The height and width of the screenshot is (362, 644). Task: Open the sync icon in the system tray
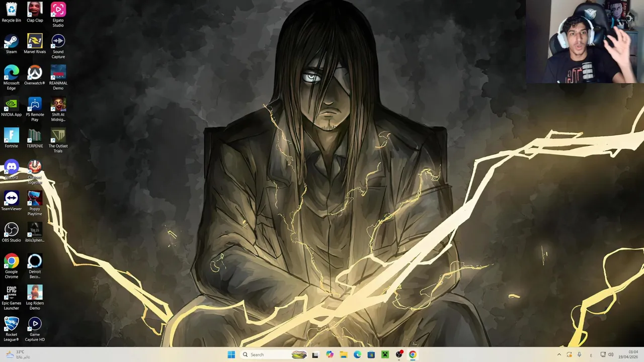569,354
